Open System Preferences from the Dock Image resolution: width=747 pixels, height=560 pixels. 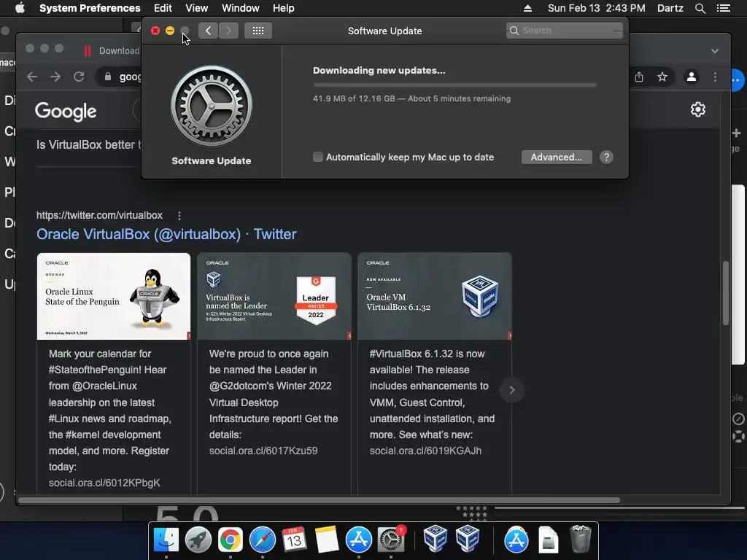tap(391, 540)
